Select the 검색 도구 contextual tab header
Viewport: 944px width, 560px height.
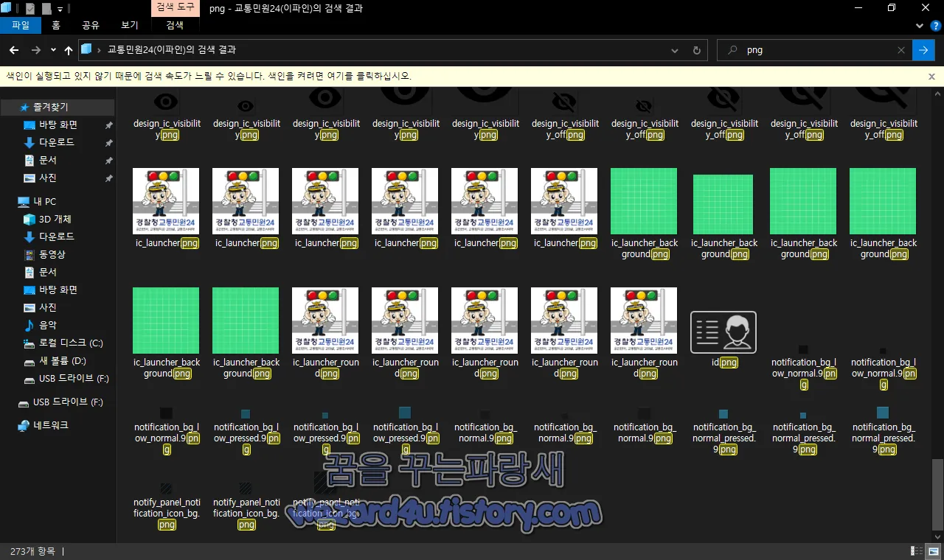point(176,8)
